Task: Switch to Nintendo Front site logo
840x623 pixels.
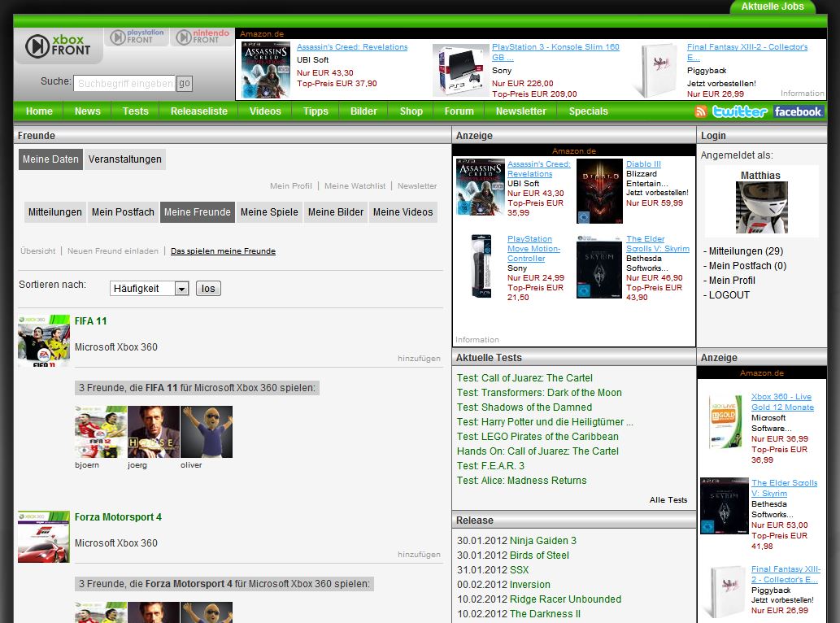Action: point(201,37)
